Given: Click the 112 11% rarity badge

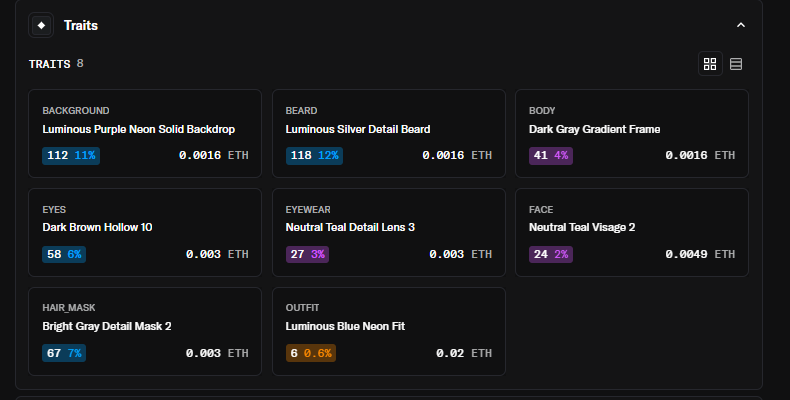Looking at the screenshot, I should pyautogui.click(x=71, y=156).
